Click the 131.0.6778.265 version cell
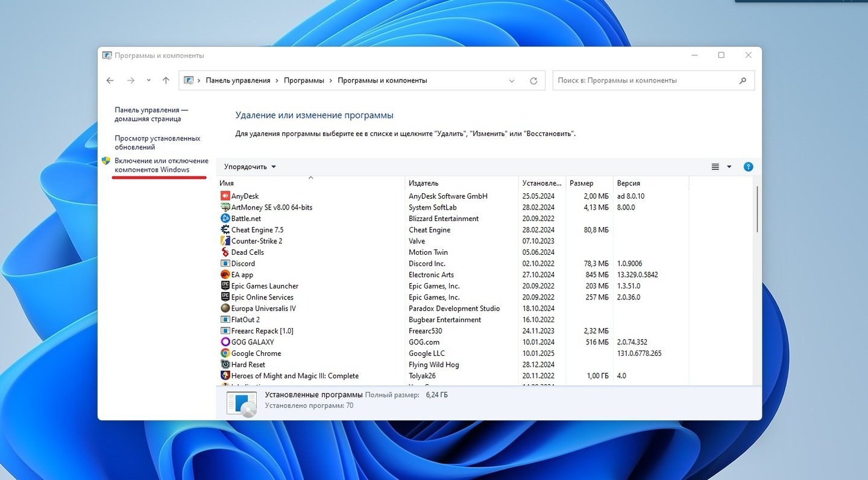 click(639, 354)
